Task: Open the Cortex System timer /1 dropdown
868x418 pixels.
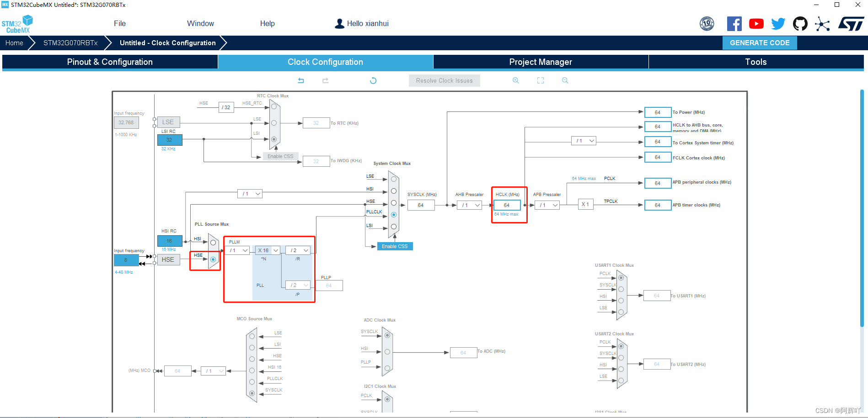Action: (584, 141)
